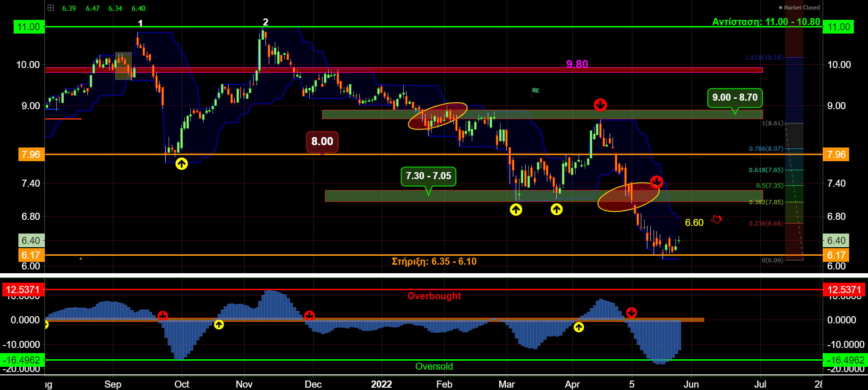The image size is (868, 390).
Task: Click the Fibonacci 0.382(7.05) level label
Action: point(766,202)
